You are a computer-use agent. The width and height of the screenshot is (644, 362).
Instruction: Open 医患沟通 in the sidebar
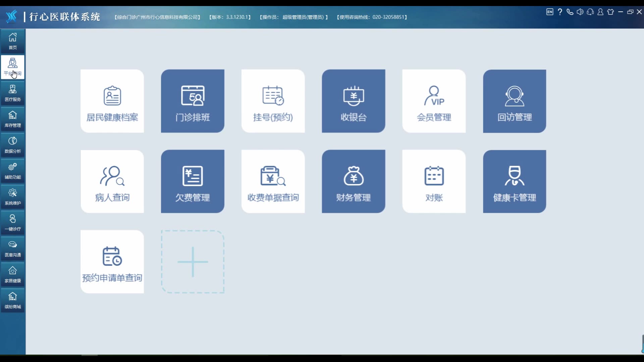[x=13, y=249]
